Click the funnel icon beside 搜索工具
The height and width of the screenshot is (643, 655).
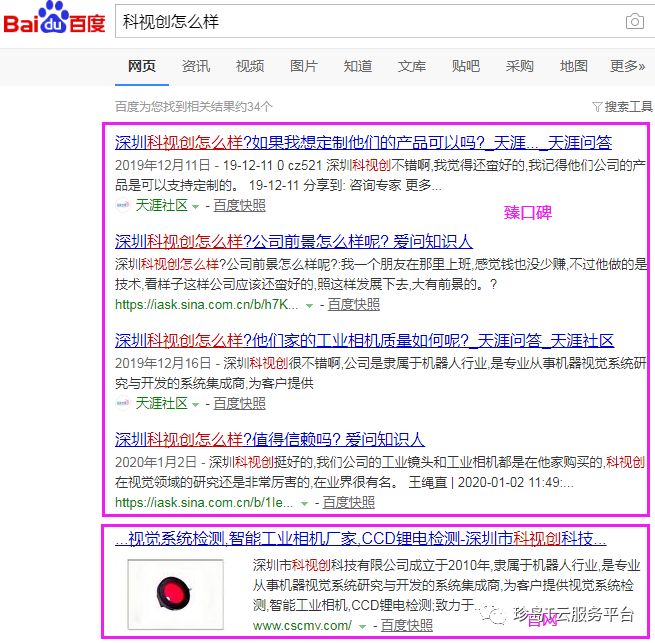597,107
